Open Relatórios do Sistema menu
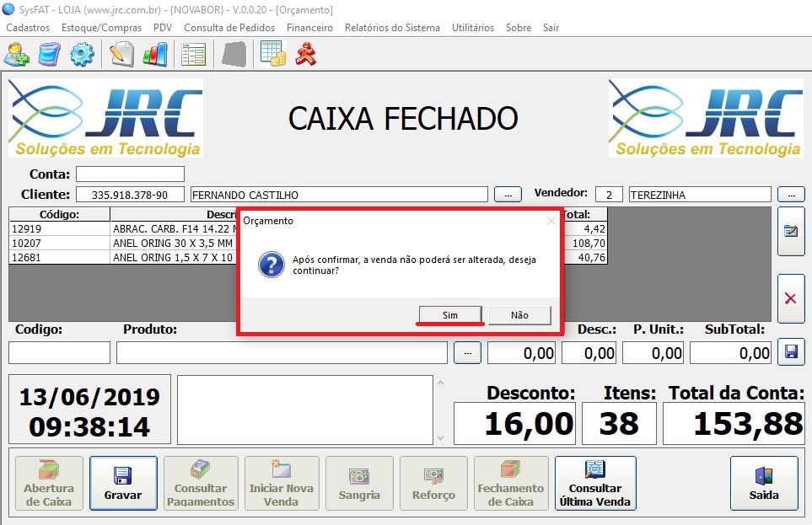The height and width of the screenshot is (525, 812). [393, 28]
